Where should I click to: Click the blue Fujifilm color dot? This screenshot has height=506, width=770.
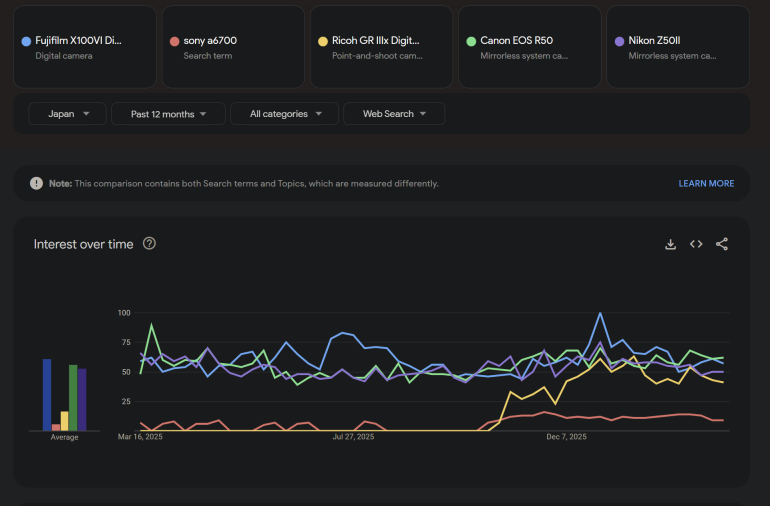coord(27,41)
